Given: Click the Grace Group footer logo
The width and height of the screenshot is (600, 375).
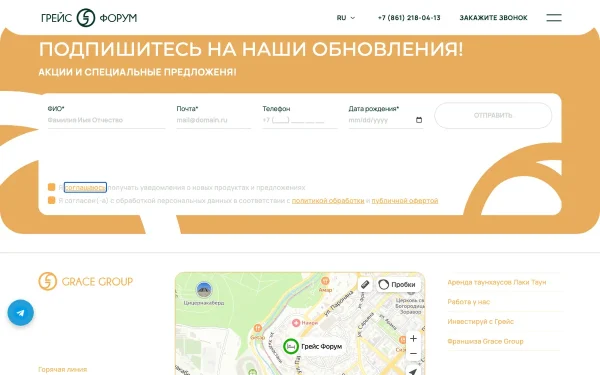Looking at the screenshot, I should pyautogui.click(x=86, y=281).
